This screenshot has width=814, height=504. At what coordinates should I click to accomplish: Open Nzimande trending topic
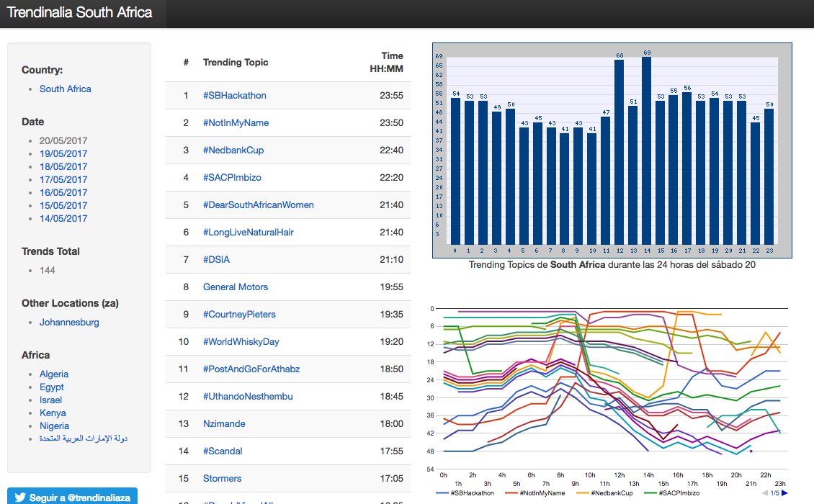tap(224, 424)
